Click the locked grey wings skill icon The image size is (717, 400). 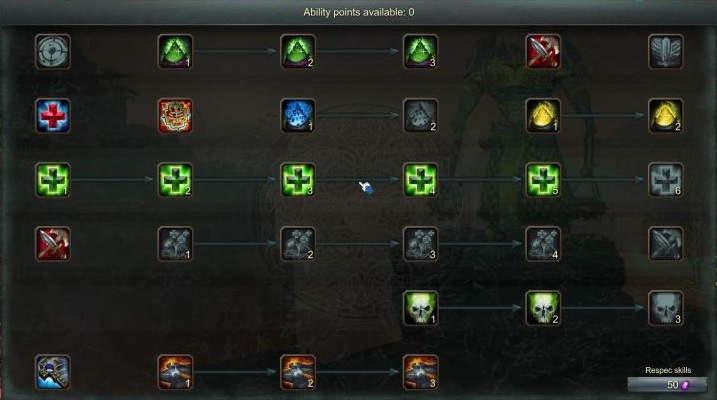[x=666, y=52]
